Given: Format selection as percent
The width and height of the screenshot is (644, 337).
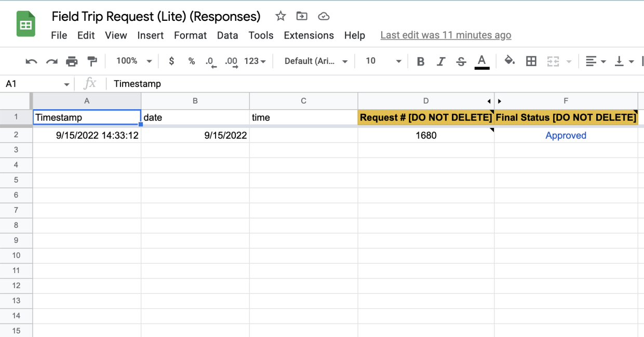Looking at the screenshot, I should [x=191, y=61].
